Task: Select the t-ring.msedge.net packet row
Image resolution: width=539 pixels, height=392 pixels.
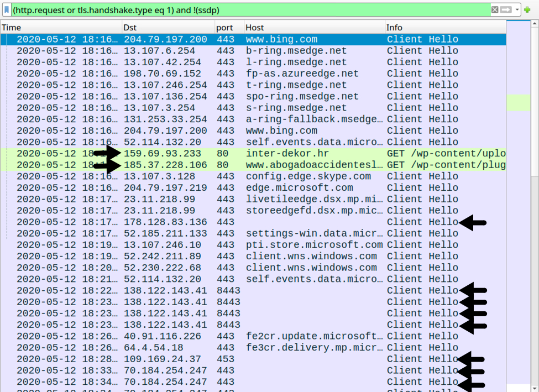Action: 253,85
